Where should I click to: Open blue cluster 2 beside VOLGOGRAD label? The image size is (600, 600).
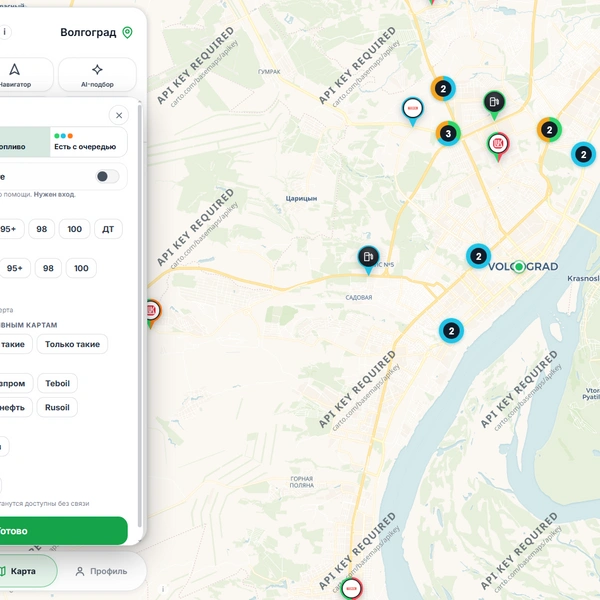478,256
